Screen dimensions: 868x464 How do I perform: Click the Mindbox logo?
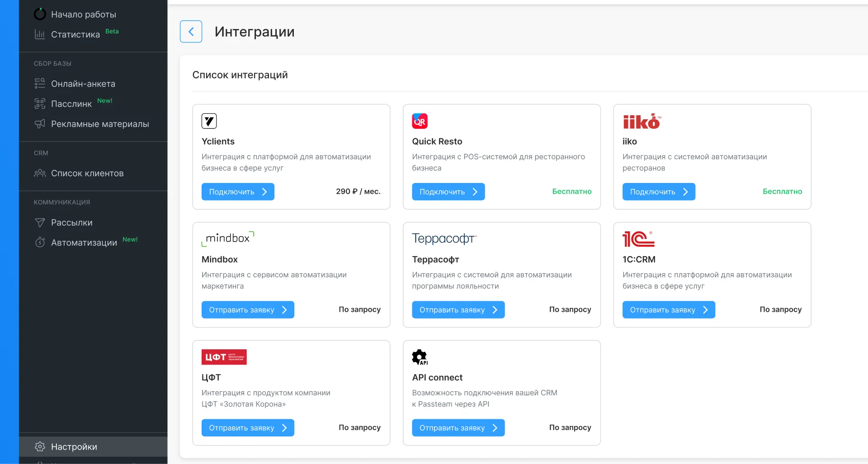pyautogui.click(x=228, y=238)
